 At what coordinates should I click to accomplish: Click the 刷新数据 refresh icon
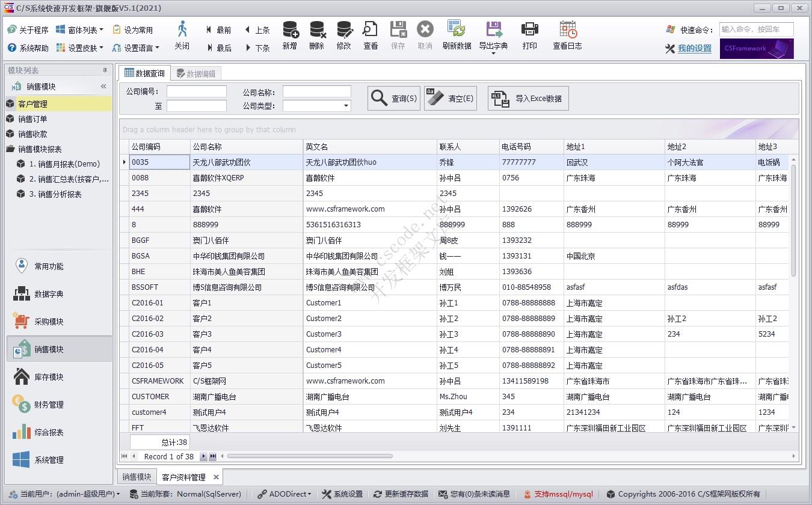(457, 36)
